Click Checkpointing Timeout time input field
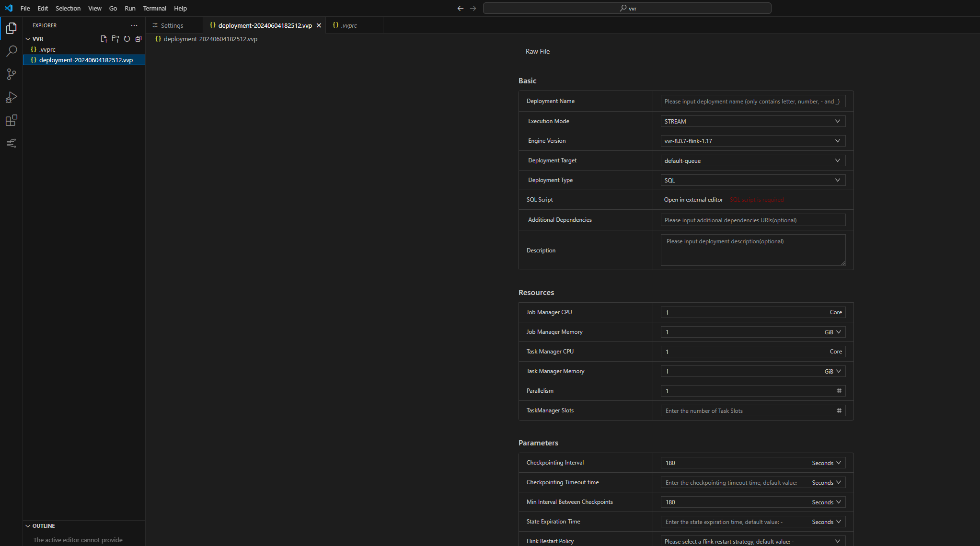Screen dimensions: 980x546 coord(736,482)
